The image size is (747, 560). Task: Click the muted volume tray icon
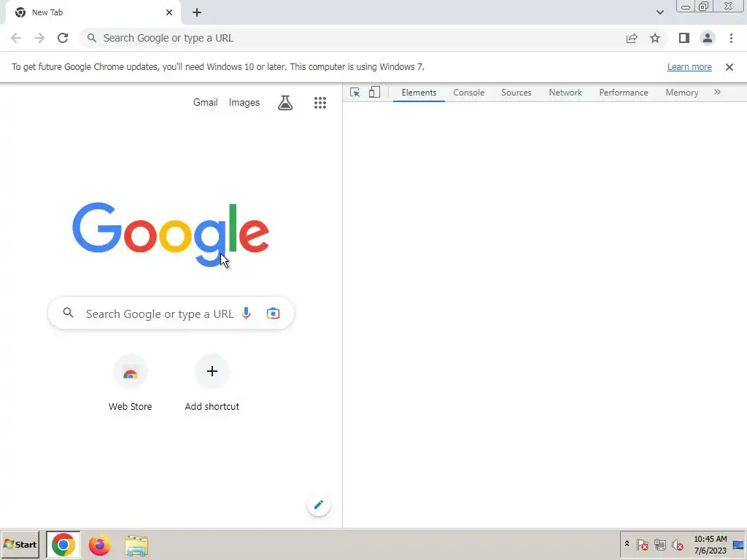(677, 544)
